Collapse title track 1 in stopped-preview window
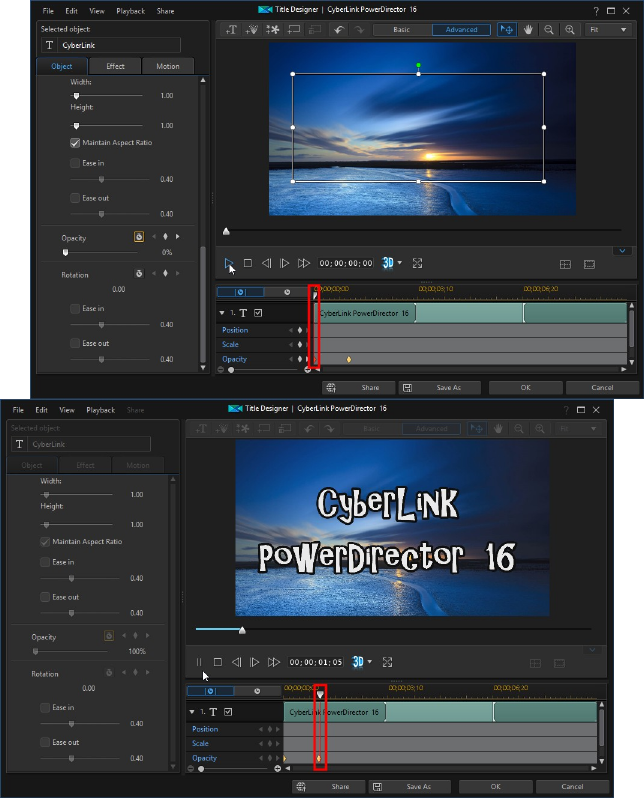The image size is (644, 798). pyautogui.click(x=222, y=313)
